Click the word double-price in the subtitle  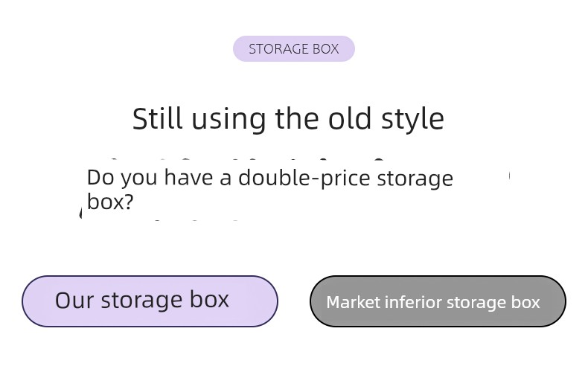304,178
